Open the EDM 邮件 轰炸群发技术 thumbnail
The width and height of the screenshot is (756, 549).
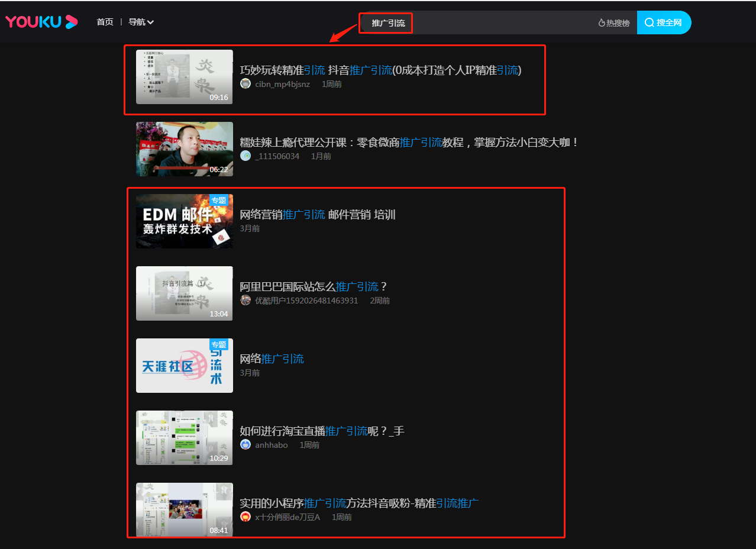coord(185,221)
